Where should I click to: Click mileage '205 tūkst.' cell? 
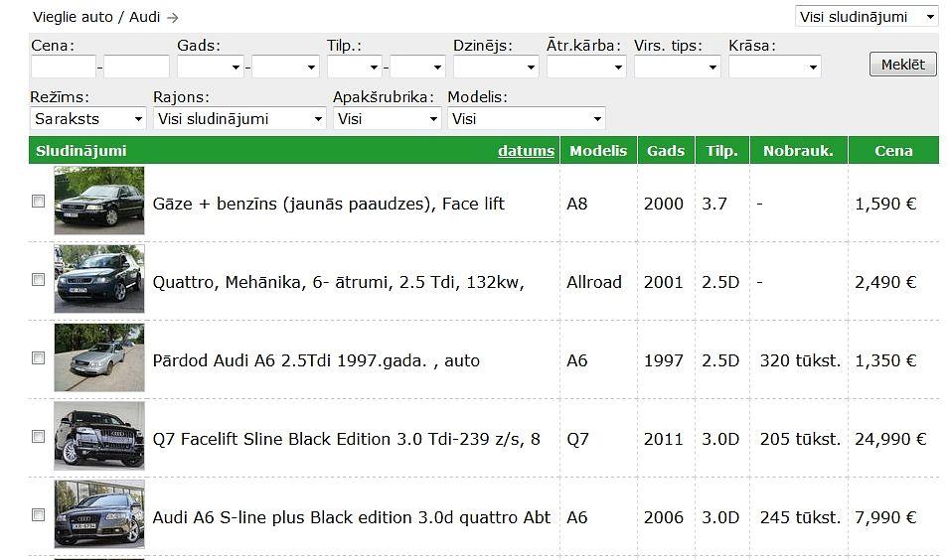pyautogui.click(x=800, y=439)
